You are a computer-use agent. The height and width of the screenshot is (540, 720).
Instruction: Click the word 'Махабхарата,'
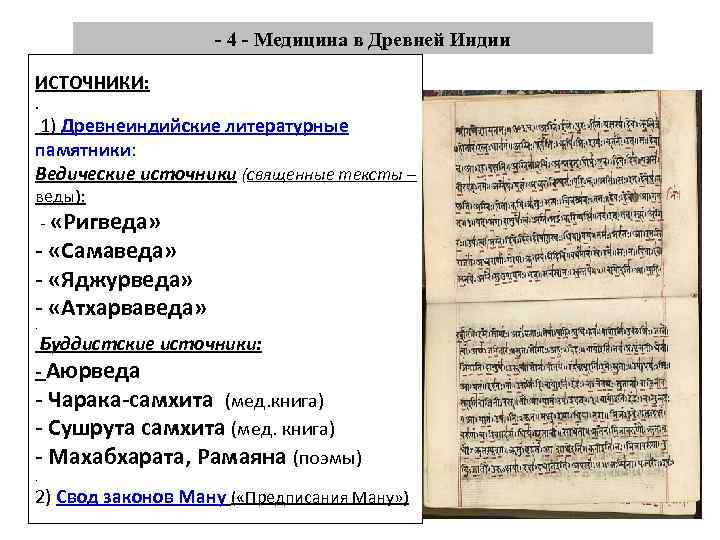120,457
